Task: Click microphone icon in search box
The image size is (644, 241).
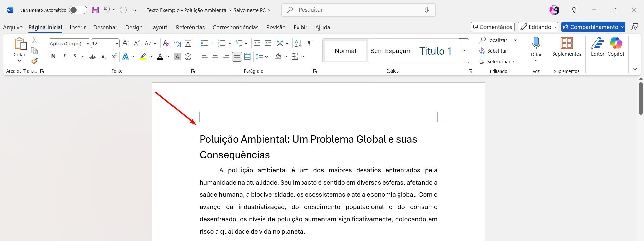Action: click(427, 10)
